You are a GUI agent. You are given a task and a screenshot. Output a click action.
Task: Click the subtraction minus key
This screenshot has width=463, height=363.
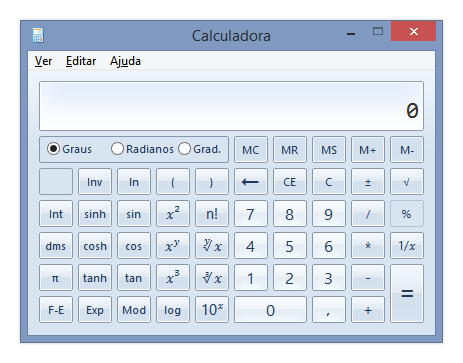click(368, 278)
